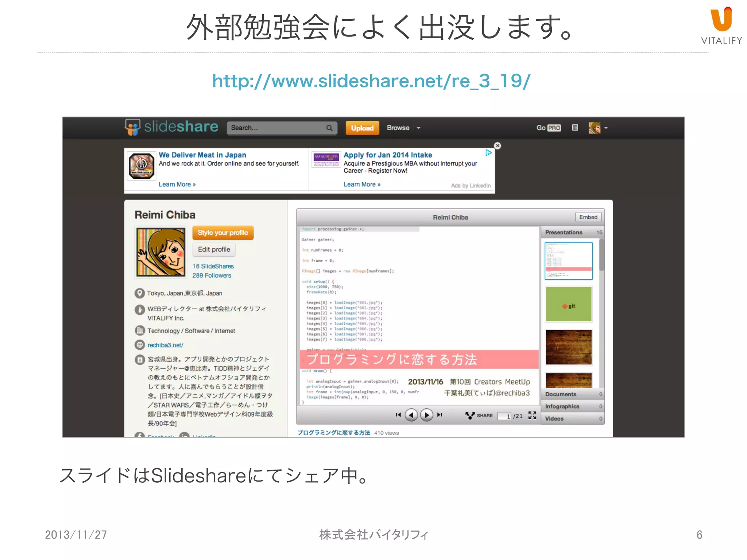Viewport: 747px width, 560px height.
Task: Click the search magnifier icon
Action: (x=329, y=128)
